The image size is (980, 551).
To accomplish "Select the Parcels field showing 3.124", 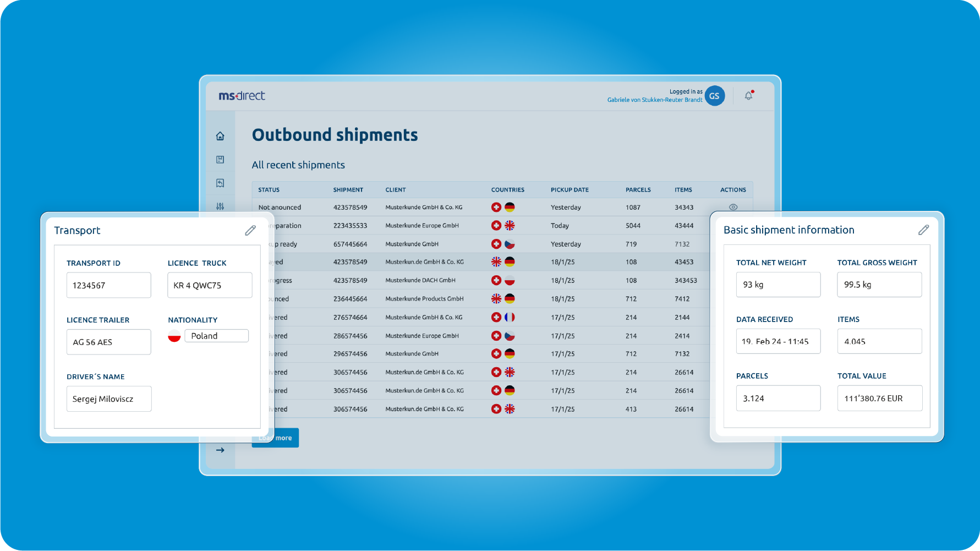I will (x=779, y=398).
